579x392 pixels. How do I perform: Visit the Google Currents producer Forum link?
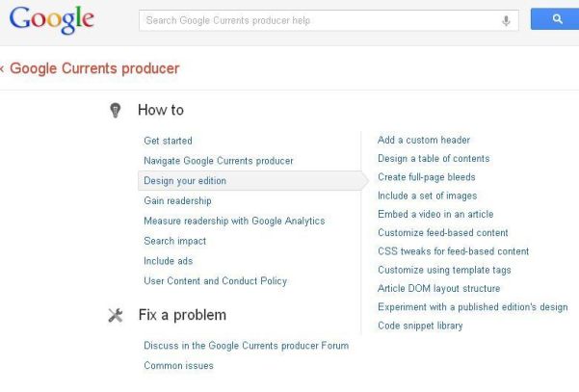point(246,345)
